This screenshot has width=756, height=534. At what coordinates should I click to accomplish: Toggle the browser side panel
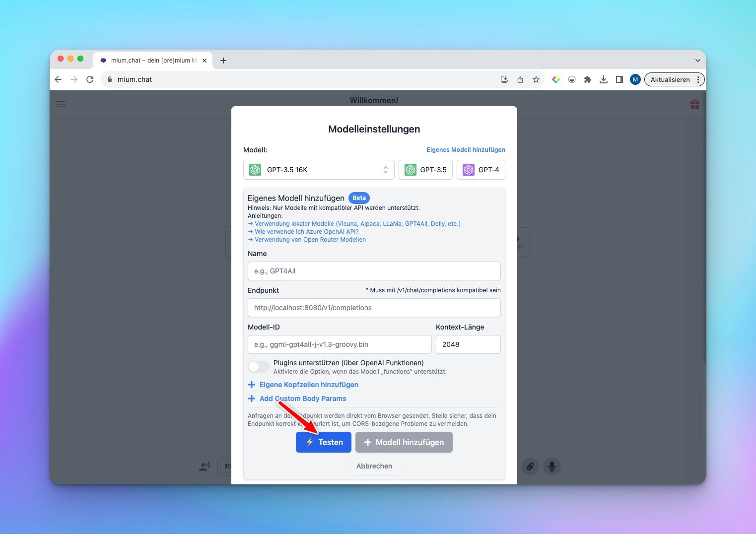(619, 79)
